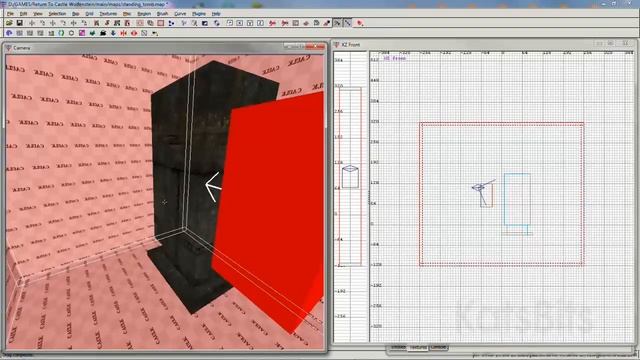This screenshot has height=360, width=640.
Task: Click the Save map floppy icon
Action: point(20,23)
